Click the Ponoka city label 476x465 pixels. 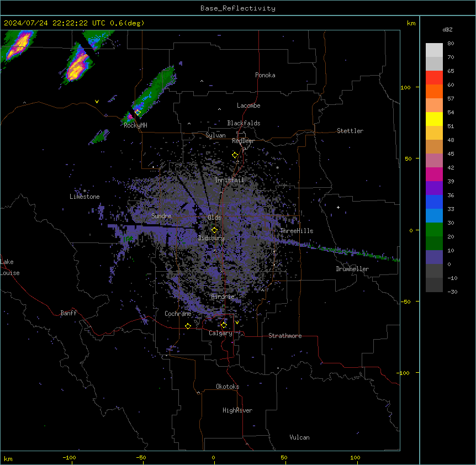point(265,75)
